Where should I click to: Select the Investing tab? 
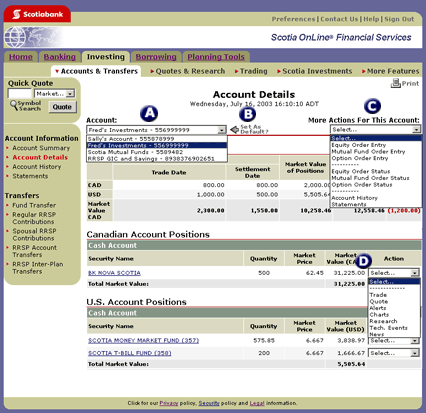point(105,57)
